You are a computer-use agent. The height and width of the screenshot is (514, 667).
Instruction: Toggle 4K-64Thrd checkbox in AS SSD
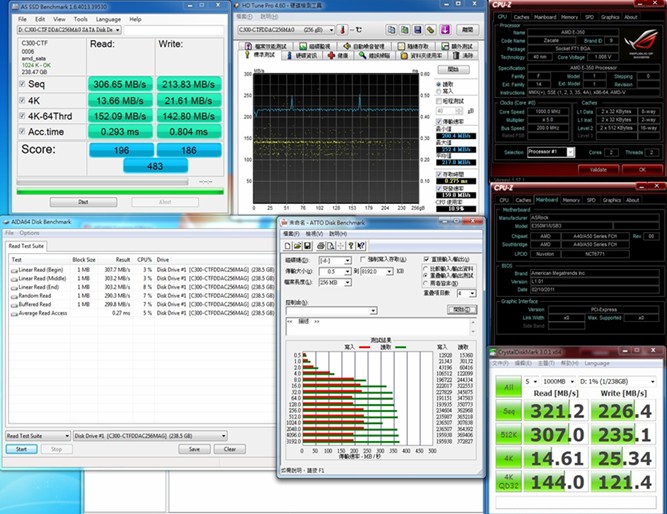point(22,116)
